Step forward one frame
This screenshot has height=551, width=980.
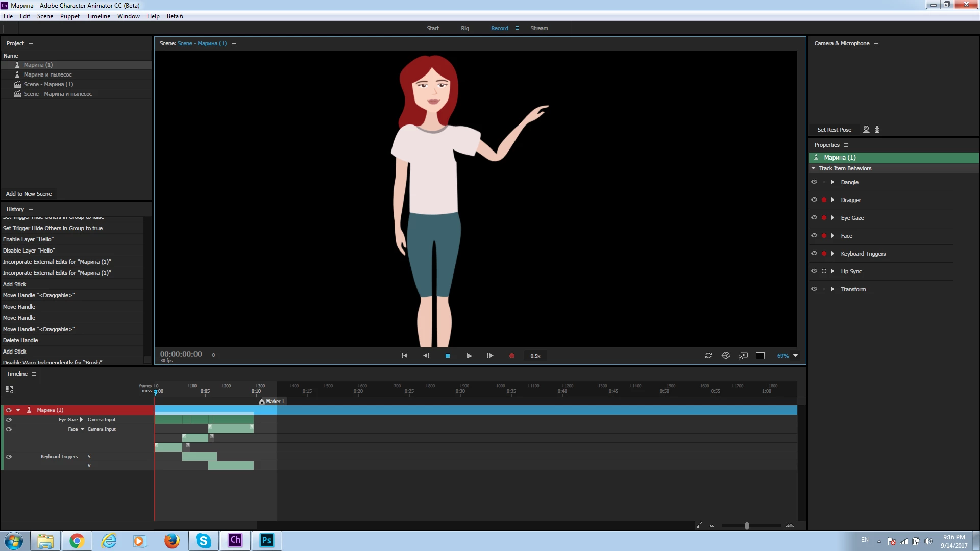490,356
